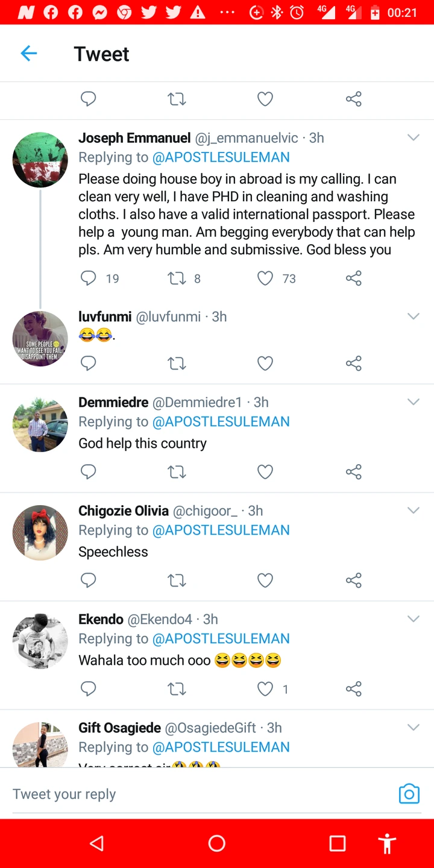
Task: Go back using the blue arrow
Action: (x=29, y=54)
